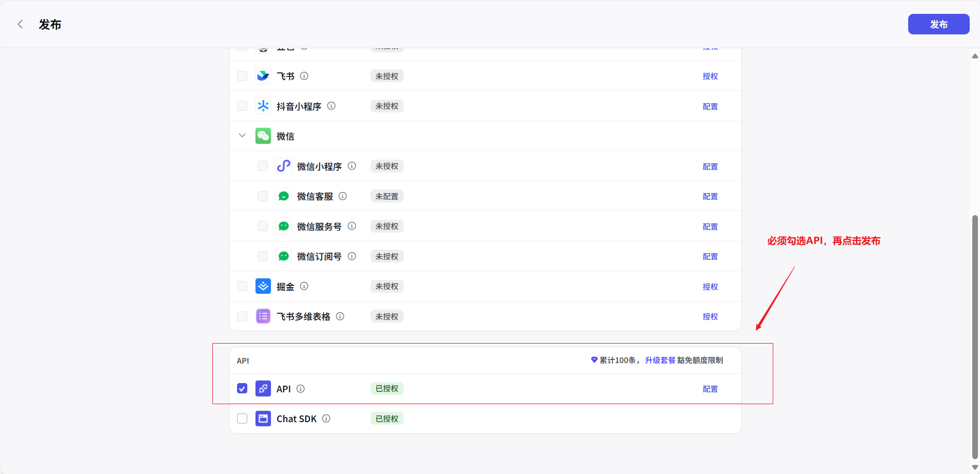Click 配置 link in API row
The width and height of the screenshot is (980, 474).
pos(710,389)
